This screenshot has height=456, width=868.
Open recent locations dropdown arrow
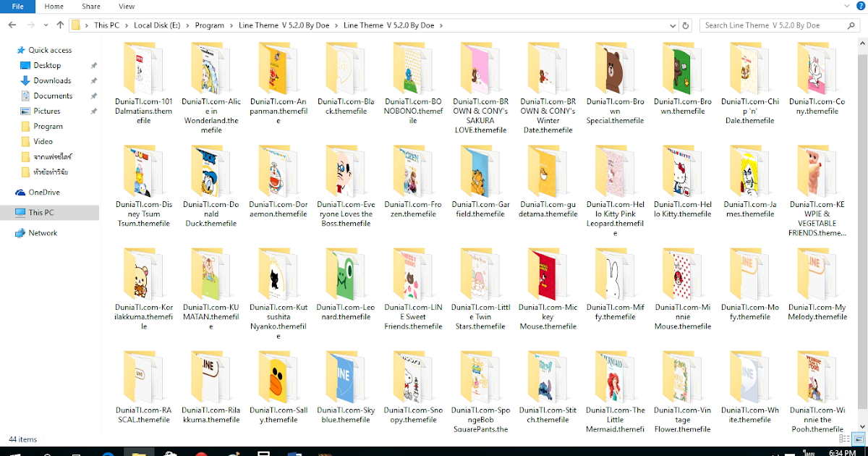click(45, 25)
